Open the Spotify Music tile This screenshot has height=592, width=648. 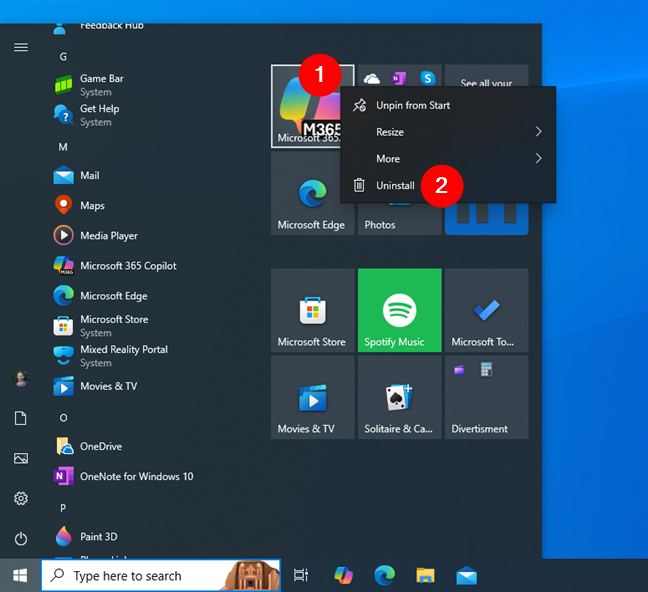click(400, 310)
